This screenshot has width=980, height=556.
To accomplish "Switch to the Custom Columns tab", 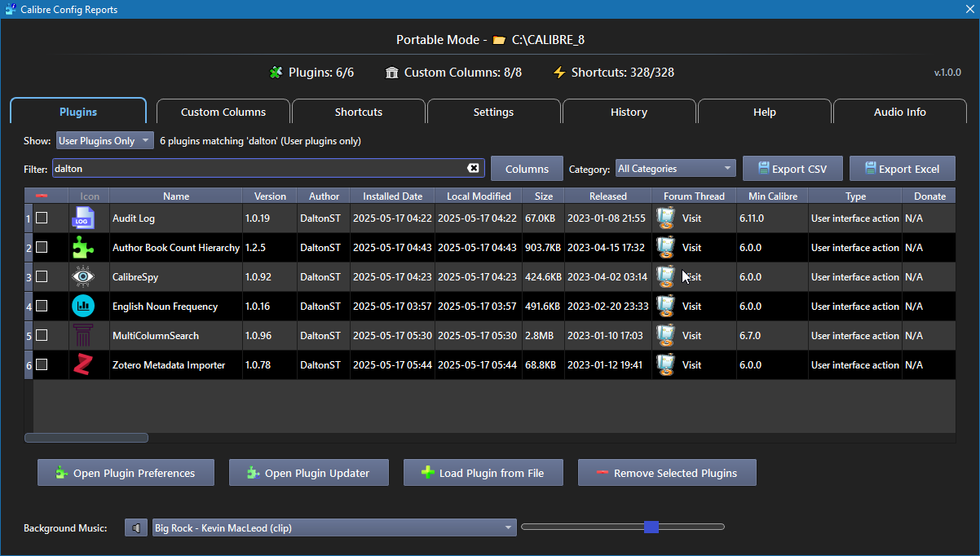I will (x=223, y=112).
